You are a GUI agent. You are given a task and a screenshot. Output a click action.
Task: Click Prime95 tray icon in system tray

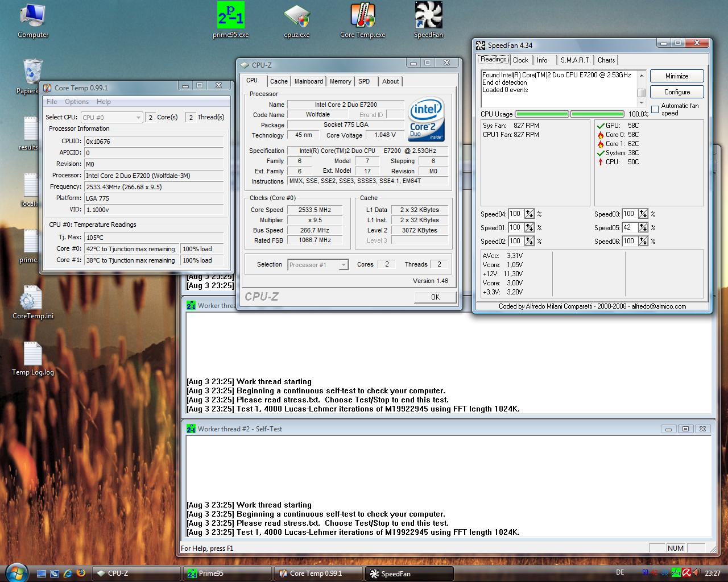pos(676,572)
